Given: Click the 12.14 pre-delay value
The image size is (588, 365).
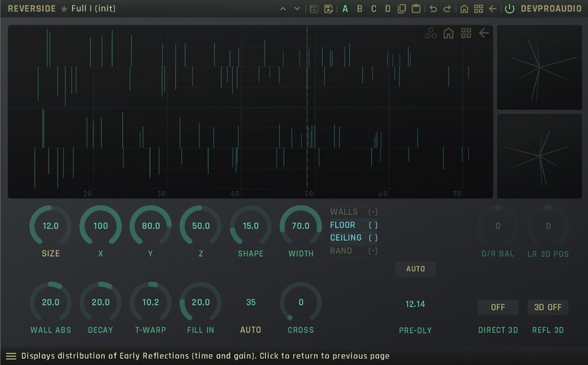Looking at the screenshot, I should 415,304.
